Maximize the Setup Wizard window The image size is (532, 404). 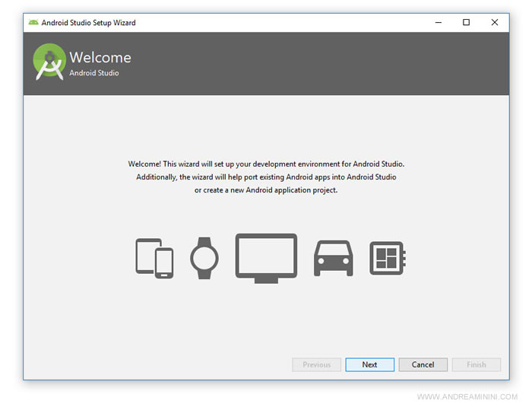tap(466, 22)
